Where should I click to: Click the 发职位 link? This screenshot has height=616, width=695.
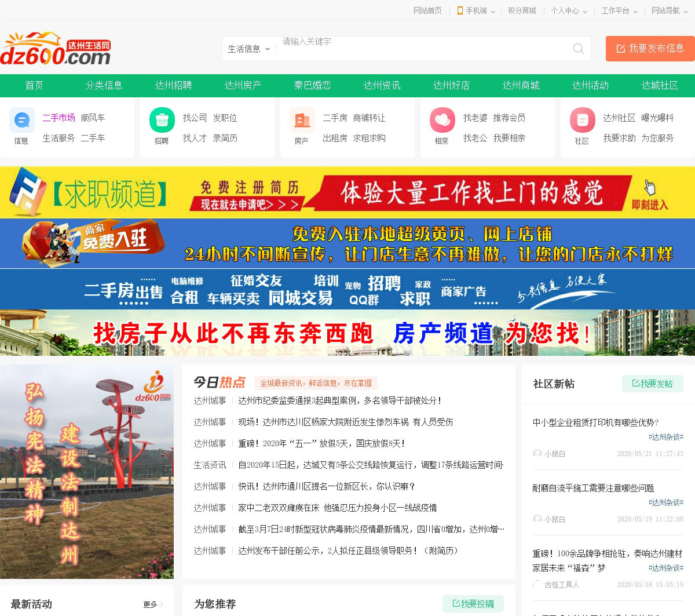(x=225, y=118)
